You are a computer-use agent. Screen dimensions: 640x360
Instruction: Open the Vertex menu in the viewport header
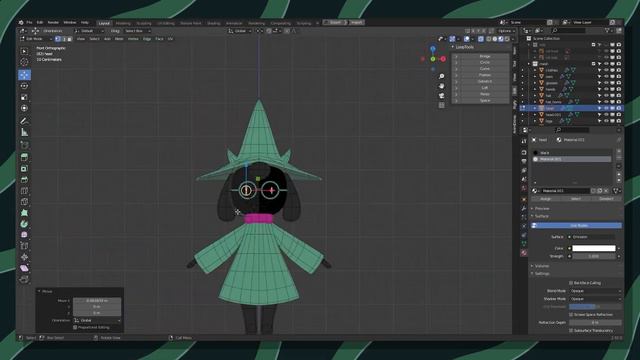133,39
